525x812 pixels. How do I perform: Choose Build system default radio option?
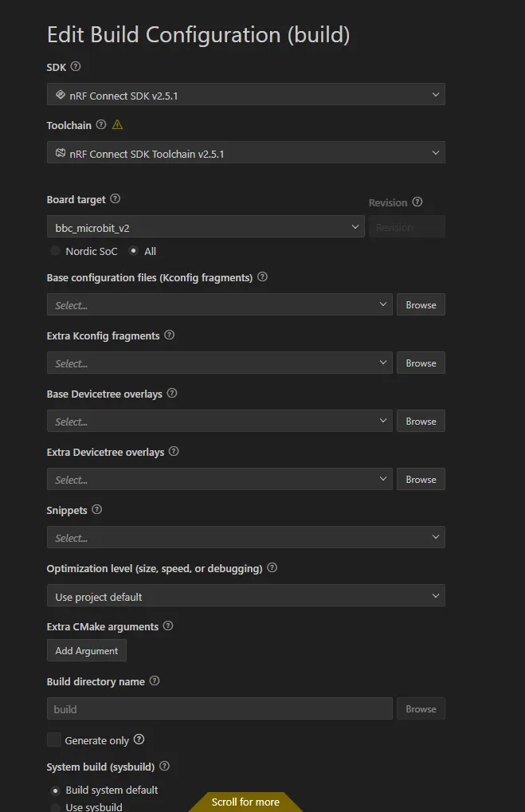pos(55,790)
